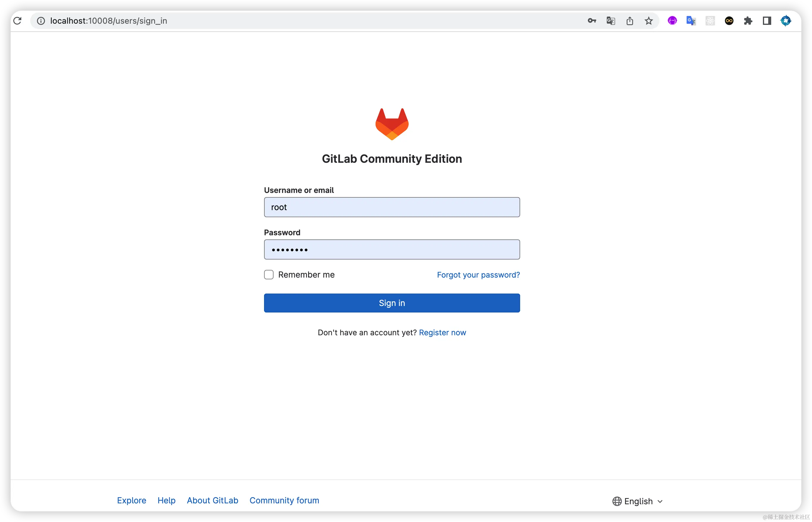Viewport: 812px width, 522px height.
Task: Click the browser reload page icon
Action: click(18, 21)
